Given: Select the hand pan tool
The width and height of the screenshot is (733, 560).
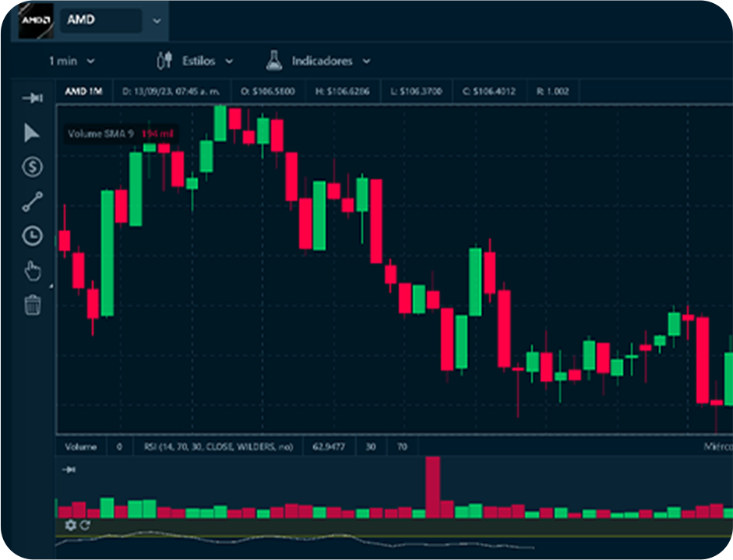Looking at the screenshot, I should 32,271.
